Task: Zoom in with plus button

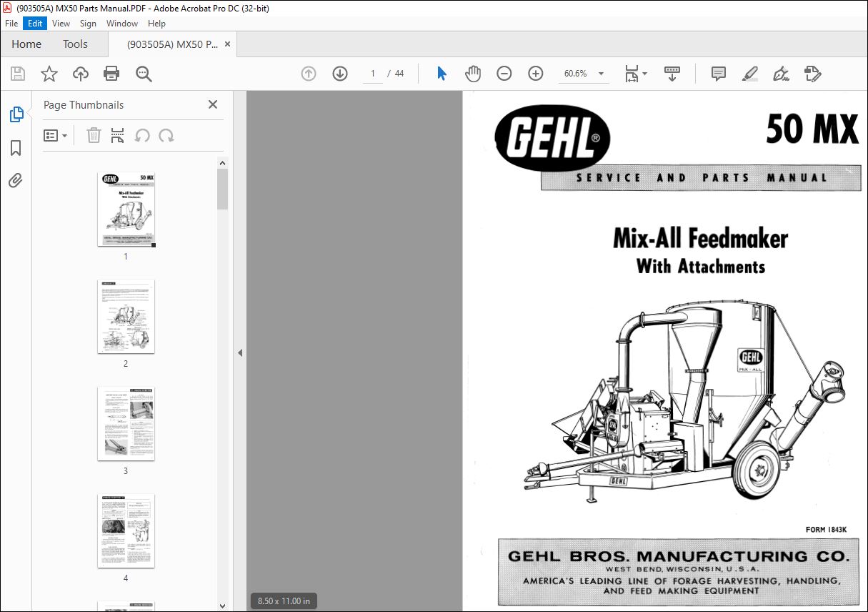Action: pos(536,74)
